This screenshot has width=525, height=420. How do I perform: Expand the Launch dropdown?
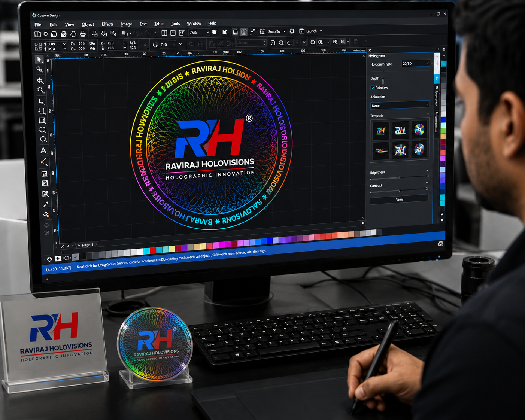click(321, 31)
